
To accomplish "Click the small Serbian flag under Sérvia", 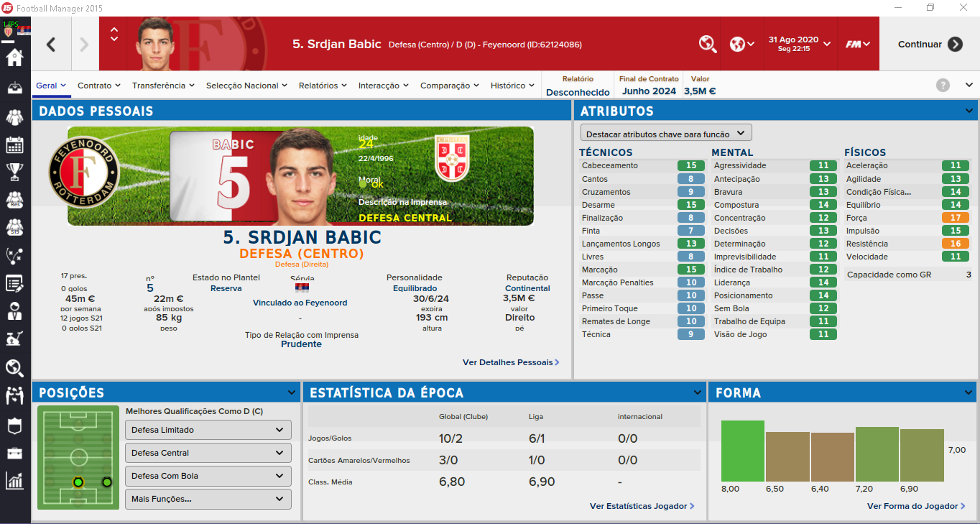I will coord(302,288).
